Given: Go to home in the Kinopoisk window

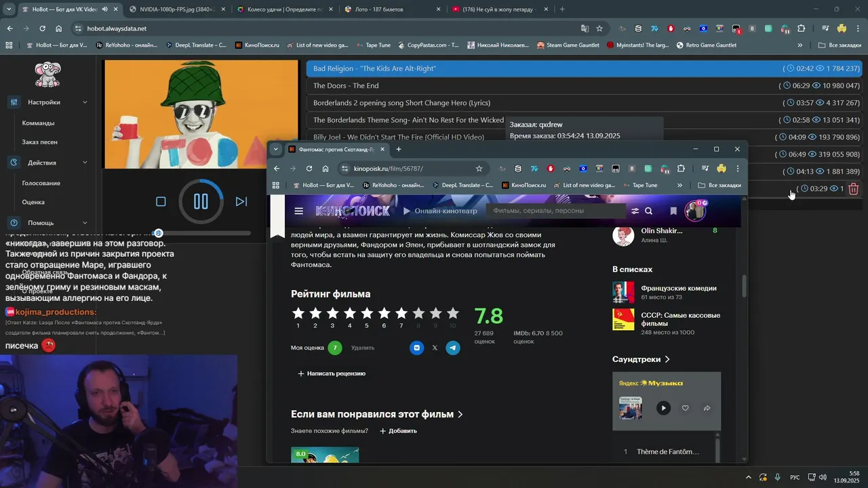Looking at the screenshot, I should 325,169.
